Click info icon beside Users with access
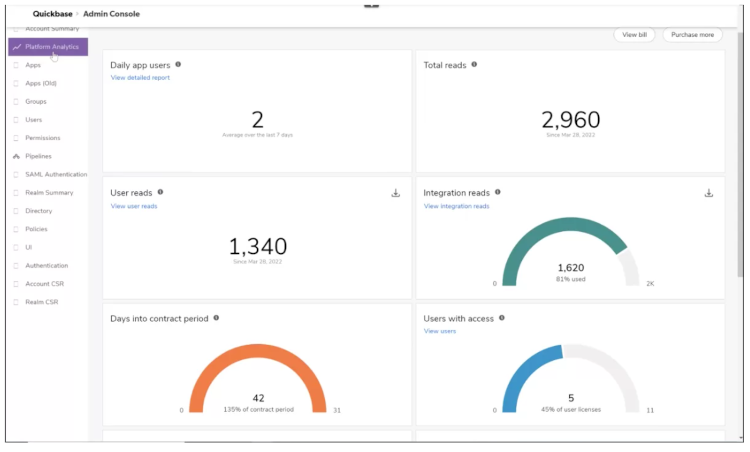750x452 pixels. [x=502, y=318]
